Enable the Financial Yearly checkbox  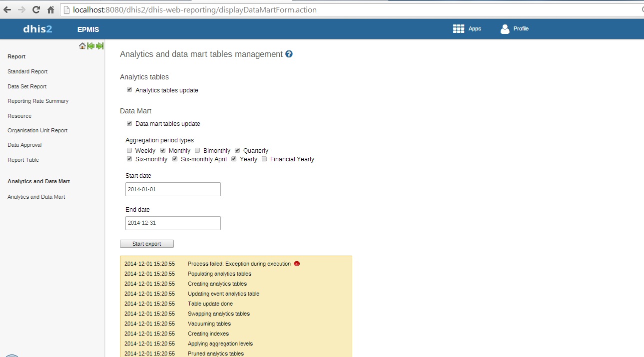[264, 159]
